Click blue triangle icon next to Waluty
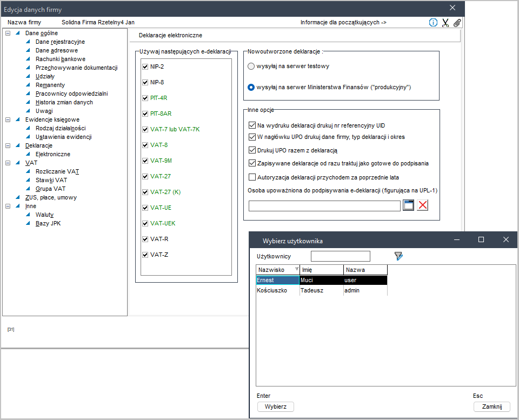The height and width of the screenshot is (420, 519). pyautogui.click(x=28, y=215)
